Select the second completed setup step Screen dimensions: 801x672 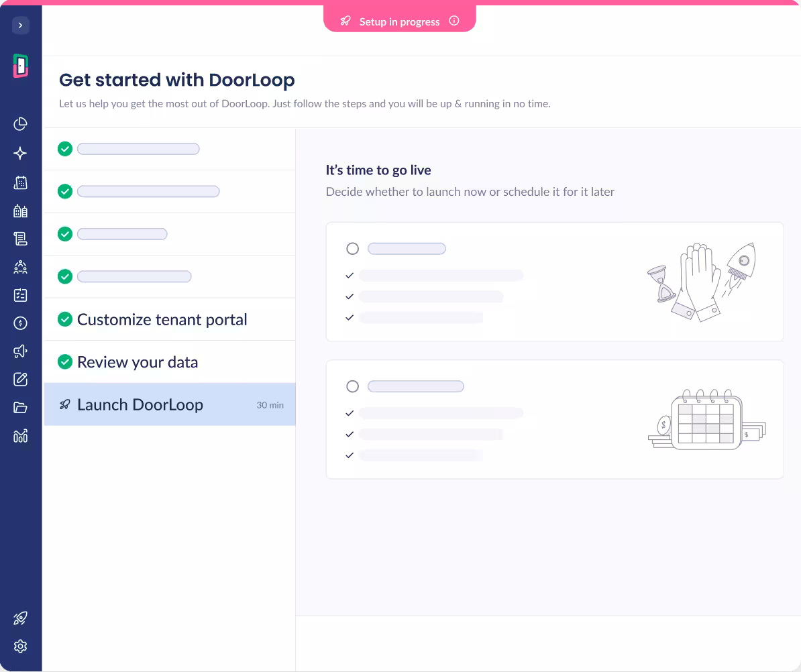click(x=170, y=192)
